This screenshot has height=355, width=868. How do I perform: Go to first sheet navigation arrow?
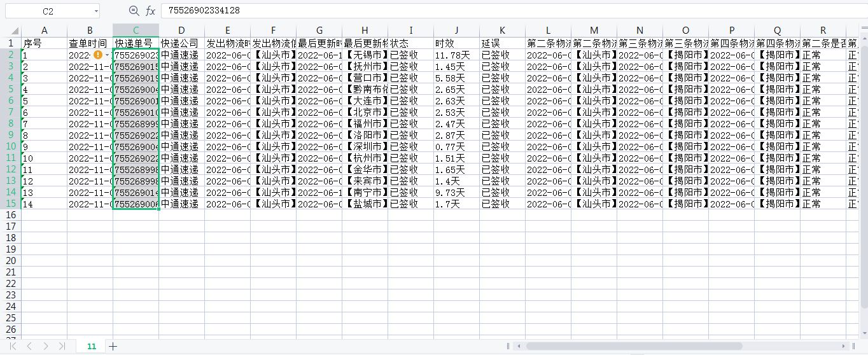[x=13, y=346]
